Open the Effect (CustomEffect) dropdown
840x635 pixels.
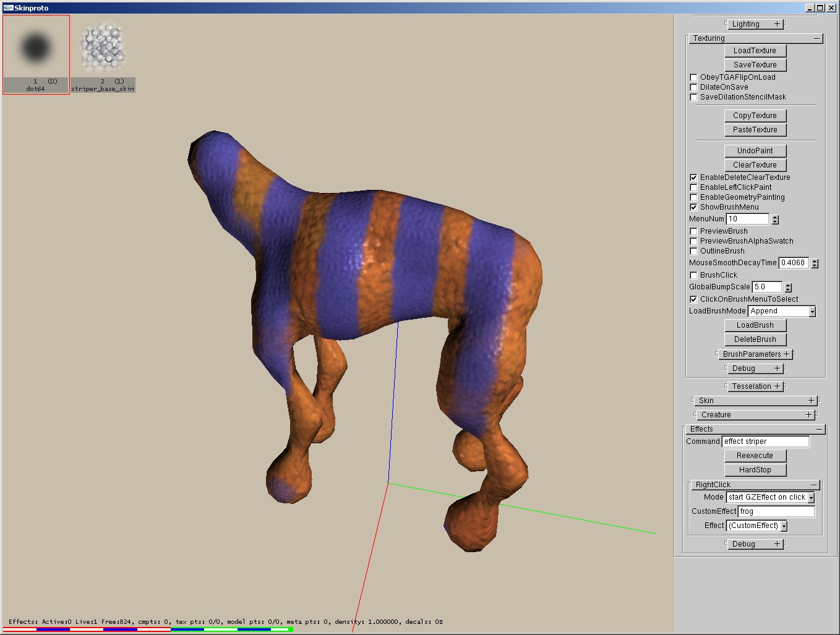[x=784, y=526]
